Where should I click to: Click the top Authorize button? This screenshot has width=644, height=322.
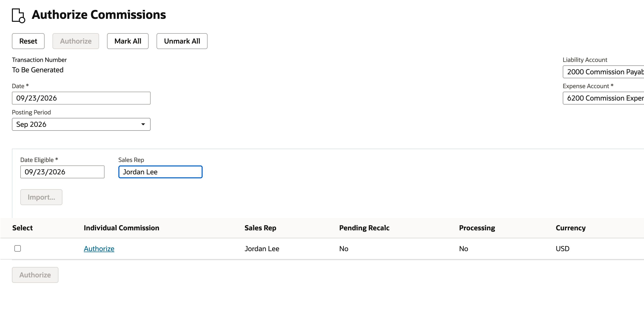76,41
